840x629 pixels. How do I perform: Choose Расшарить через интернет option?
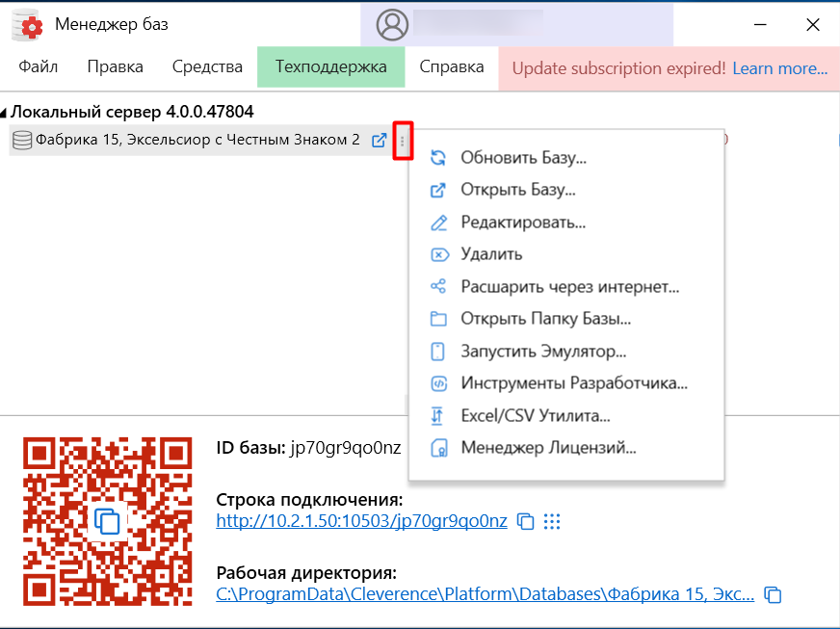[x=569, y=286]
